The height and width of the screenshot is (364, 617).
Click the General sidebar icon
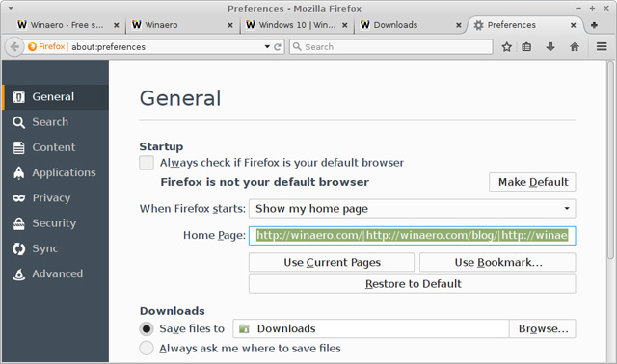click(18, 97)
